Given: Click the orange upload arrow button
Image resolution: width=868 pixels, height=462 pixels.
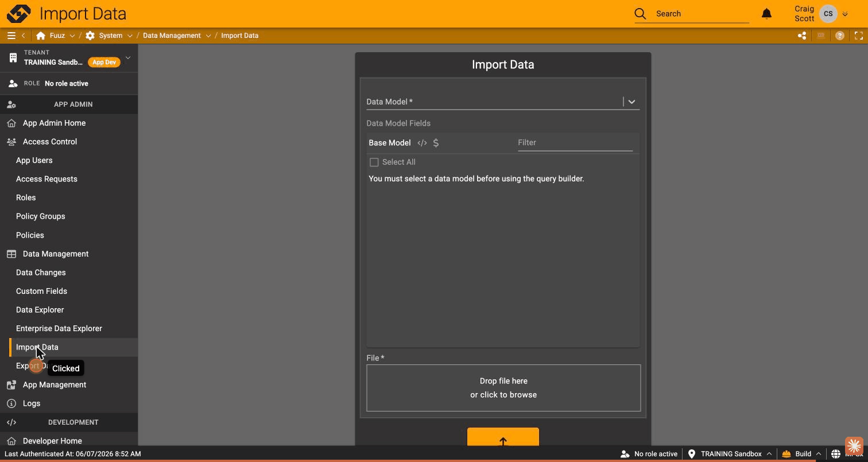Looking at the screenshot, I should (503, 437).
